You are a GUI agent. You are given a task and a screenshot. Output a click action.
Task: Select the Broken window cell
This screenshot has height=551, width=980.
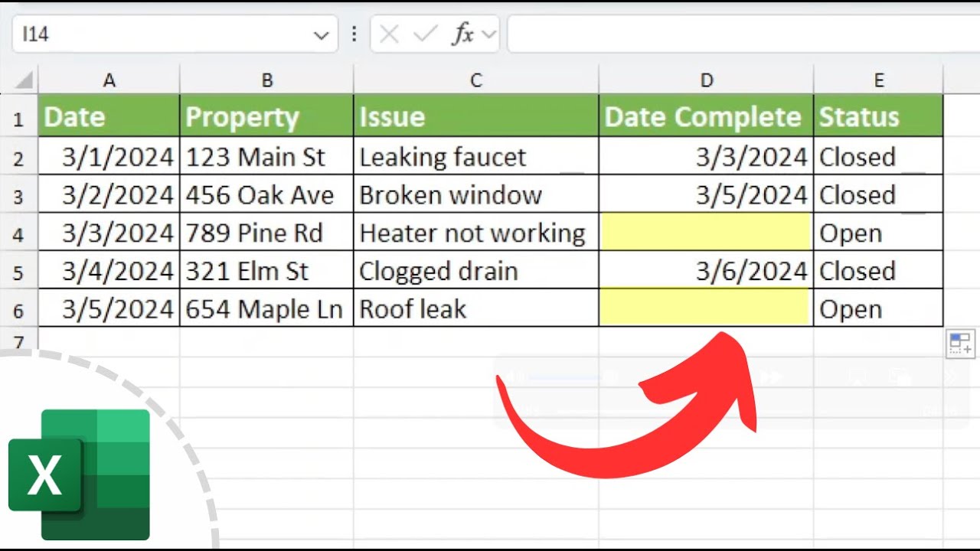pos(476,195)
